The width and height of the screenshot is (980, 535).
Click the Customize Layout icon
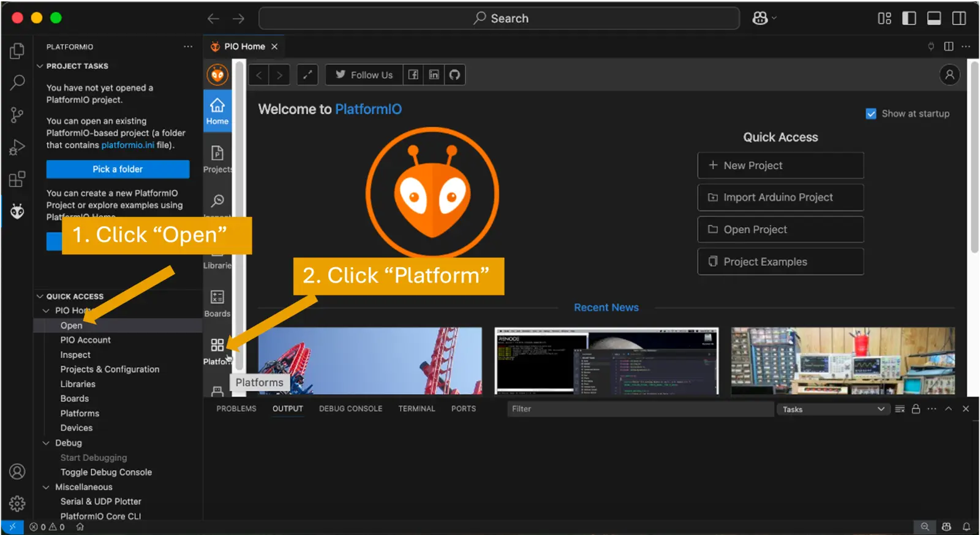click(x=884, y=18)
